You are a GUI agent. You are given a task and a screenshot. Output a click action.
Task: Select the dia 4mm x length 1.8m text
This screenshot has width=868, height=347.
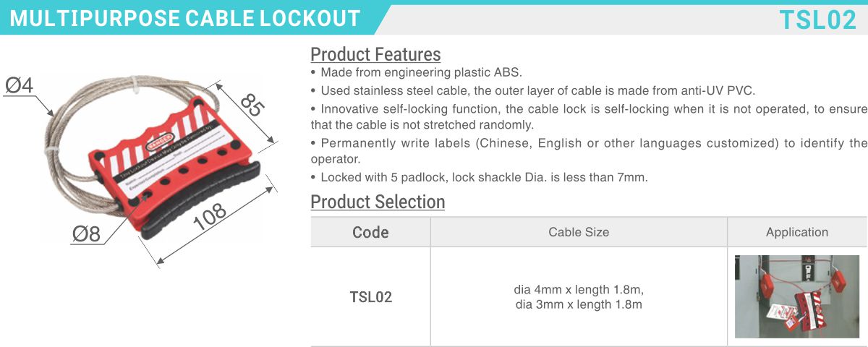579,290
